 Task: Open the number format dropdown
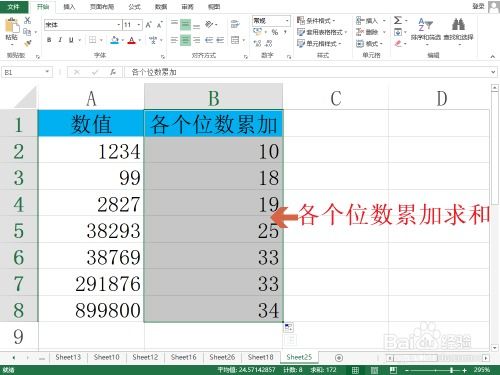287,21
